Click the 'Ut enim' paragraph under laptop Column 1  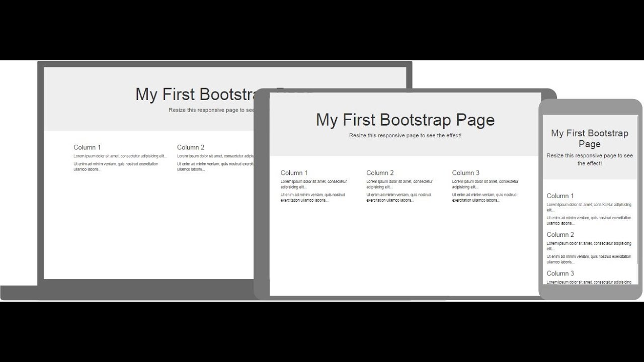coord(116,166)
